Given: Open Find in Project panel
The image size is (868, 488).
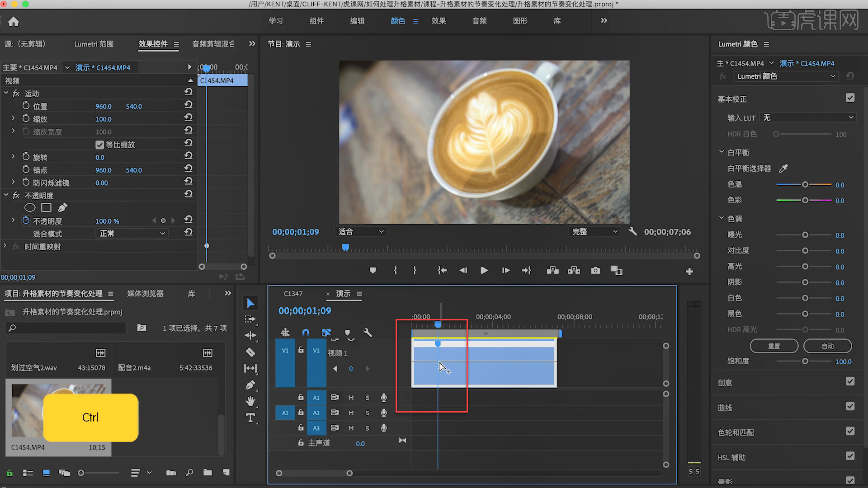Looking at the screenshot, I should 189,473.
